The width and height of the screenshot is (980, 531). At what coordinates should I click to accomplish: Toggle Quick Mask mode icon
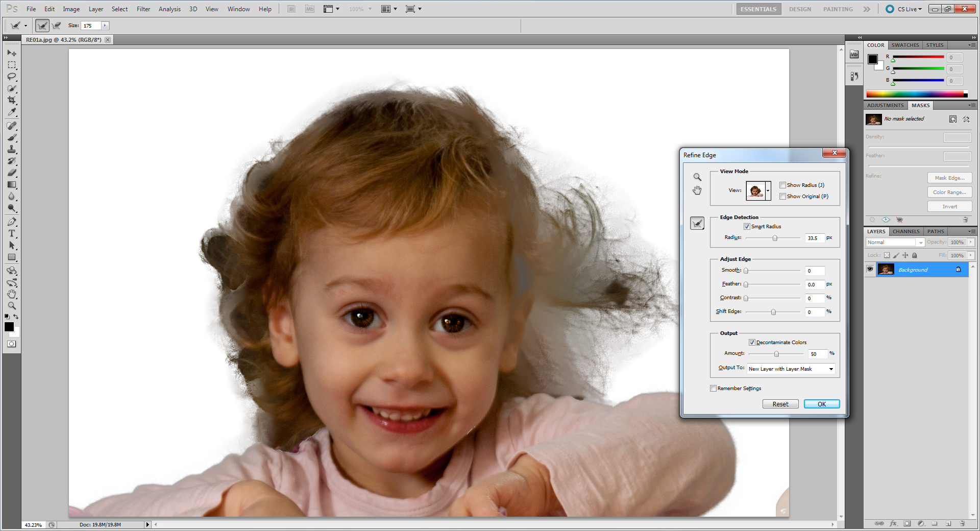point(11,344)
